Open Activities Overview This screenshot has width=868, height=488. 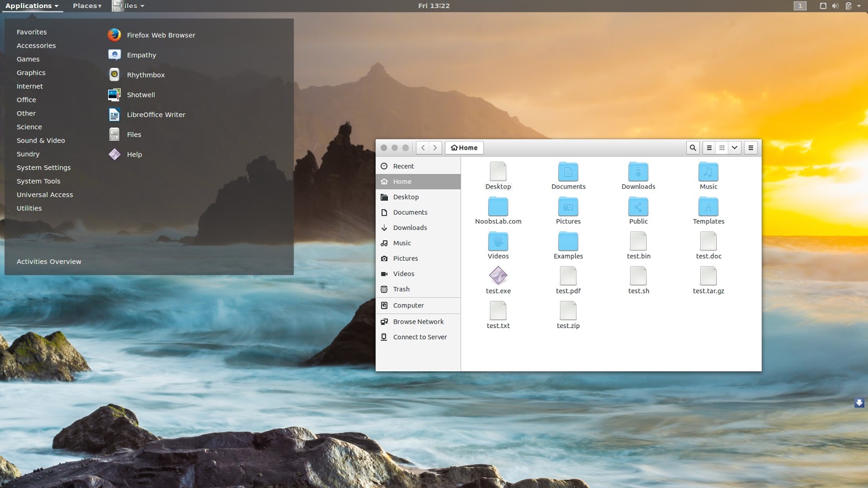49,261
